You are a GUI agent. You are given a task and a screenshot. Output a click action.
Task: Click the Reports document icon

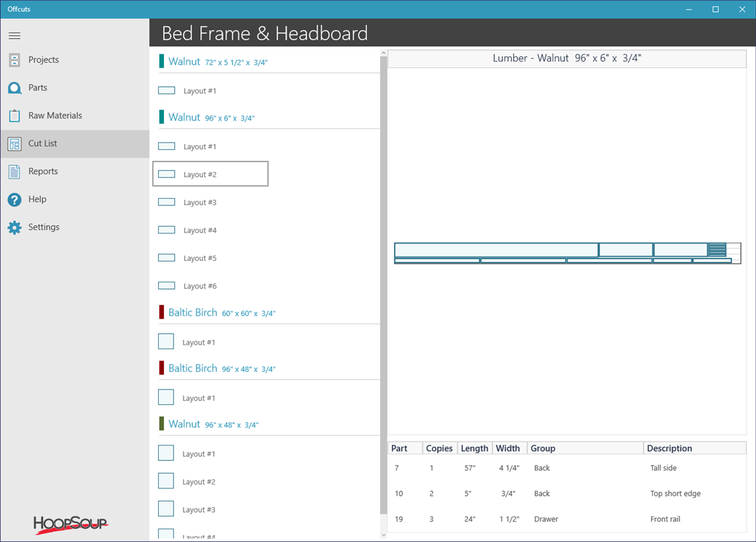pos(15,171)
